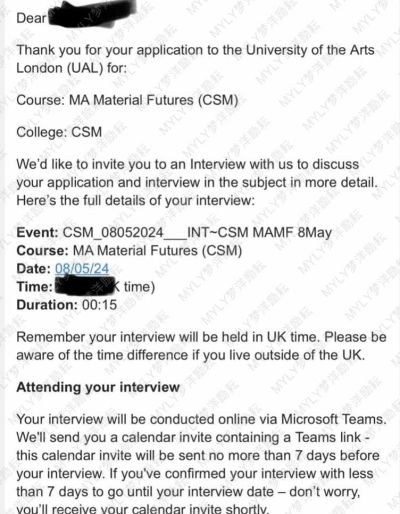Screen dimensions: 400x514
Task: Click the event code CSM_08052024
Action: [x=113, y=233]
